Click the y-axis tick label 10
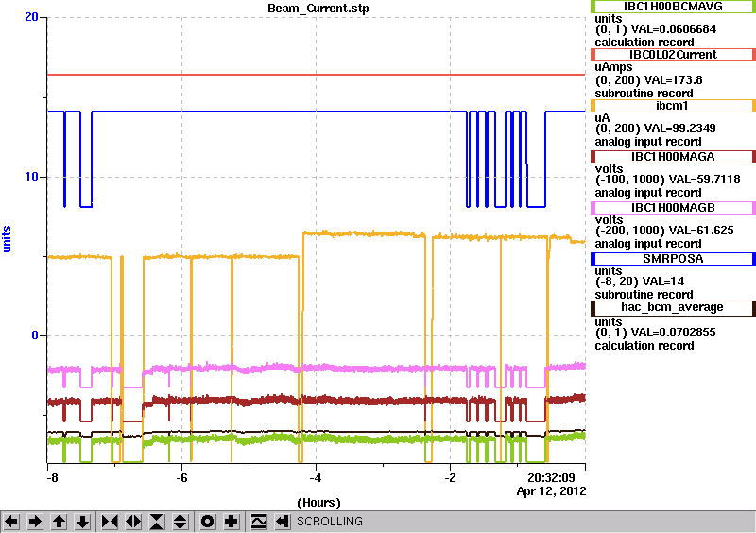756x533 pixels. [32, 177]
